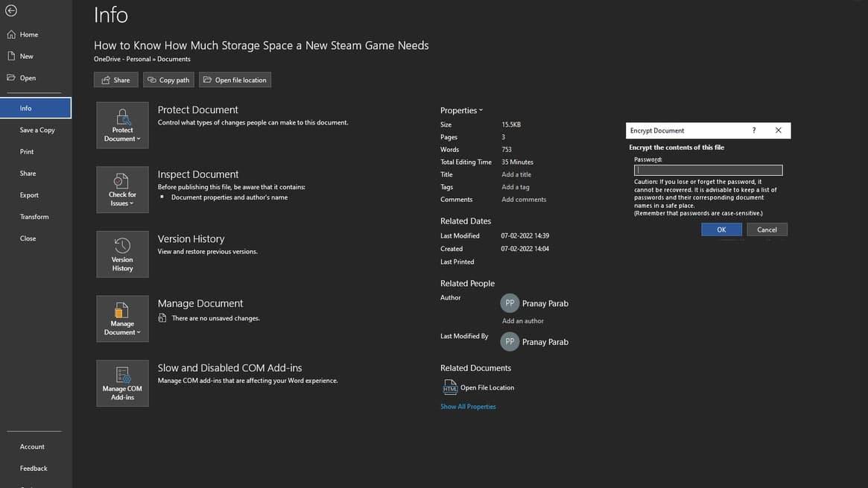Open the Feedback page
The height and width of the screenshot is (488, 868).
coord(34,468)
